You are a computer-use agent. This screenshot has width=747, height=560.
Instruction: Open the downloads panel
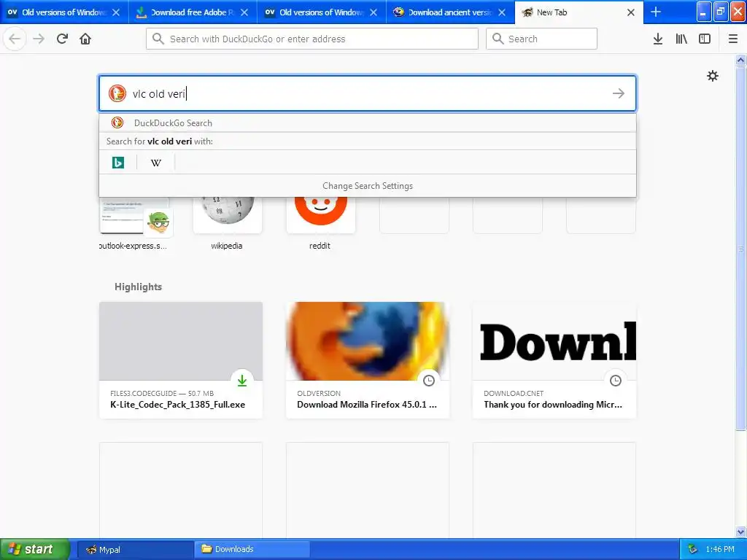point(658,39)
